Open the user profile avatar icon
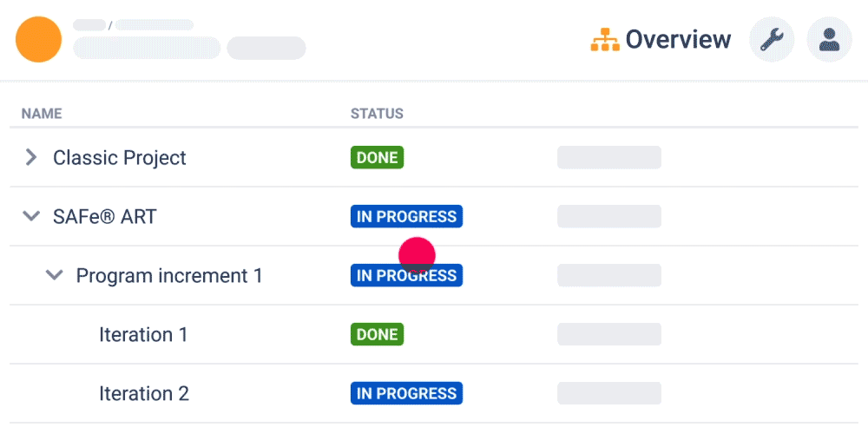 click(x=829, y=40)
